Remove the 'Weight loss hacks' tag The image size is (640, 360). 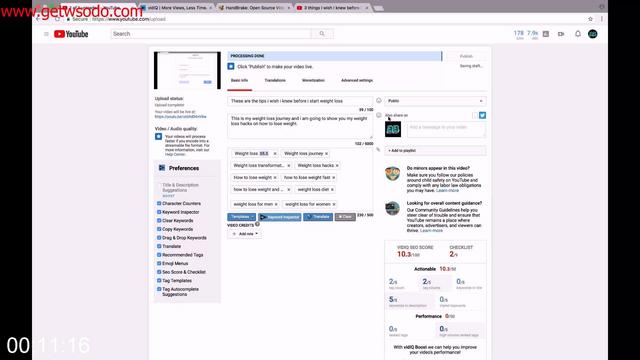point(337,165)
